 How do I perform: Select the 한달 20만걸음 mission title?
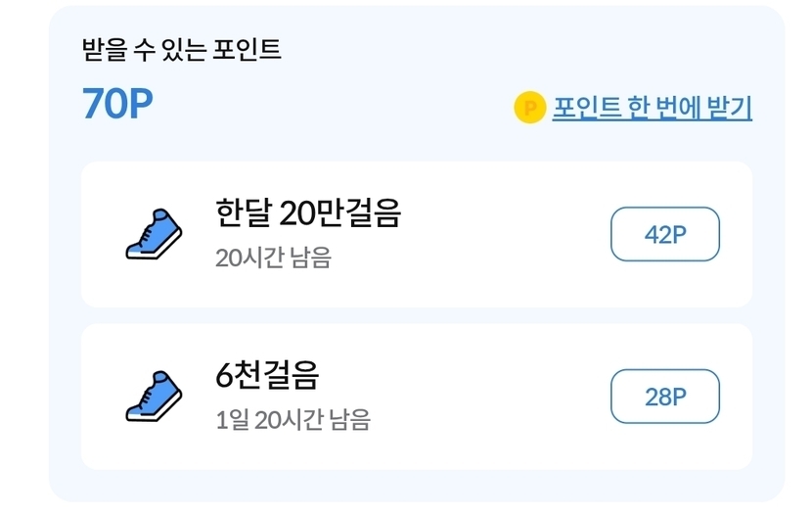point(308,212)
